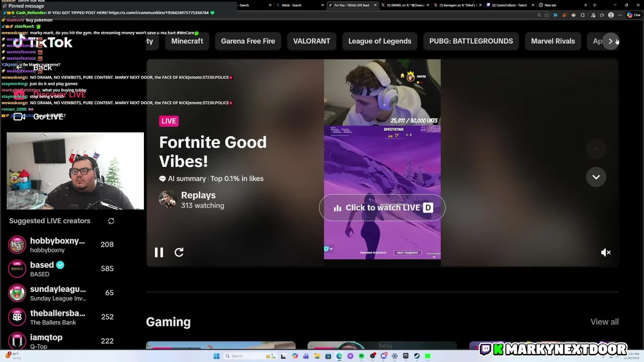644x362 pixels.
Task: Refresh Suggested LIVE creators list
Action: (111, 221)
